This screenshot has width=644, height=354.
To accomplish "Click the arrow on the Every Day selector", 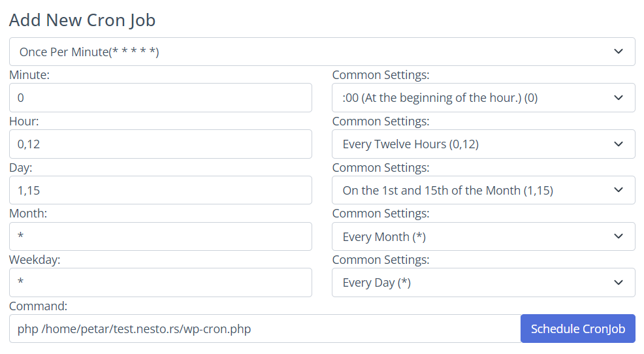I will coord(618,283).
